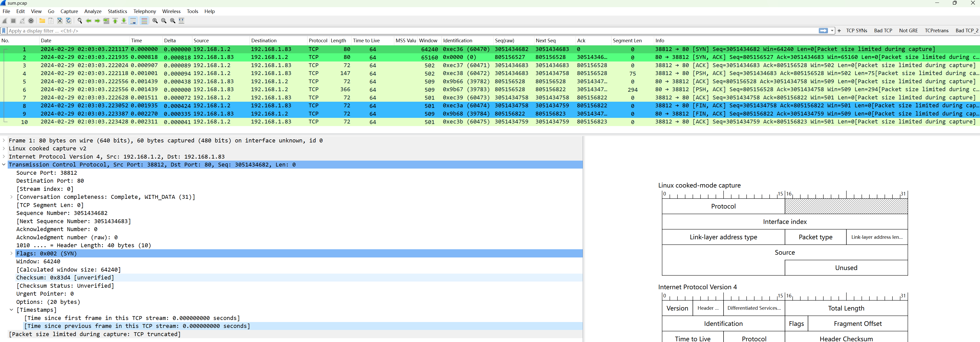
Task: Expand the Internet Protocol Version 4 row
Action: pos(4,157)
